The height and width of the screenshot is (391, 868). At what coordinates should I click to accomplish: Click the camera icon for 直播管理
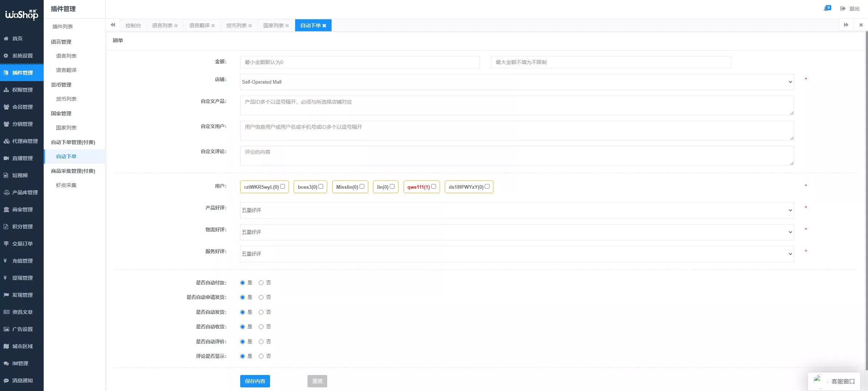[x=6, y=158]
